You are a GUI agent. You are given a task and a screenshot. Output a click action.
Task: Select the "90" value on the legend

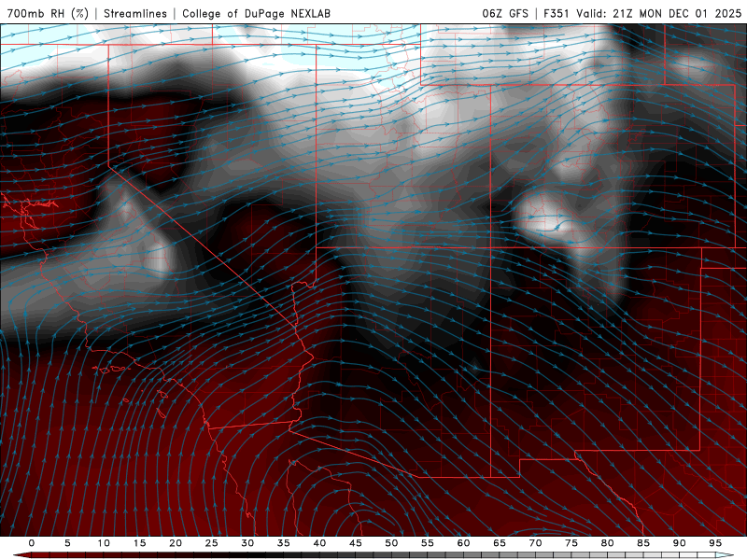(x=679, y=543)
